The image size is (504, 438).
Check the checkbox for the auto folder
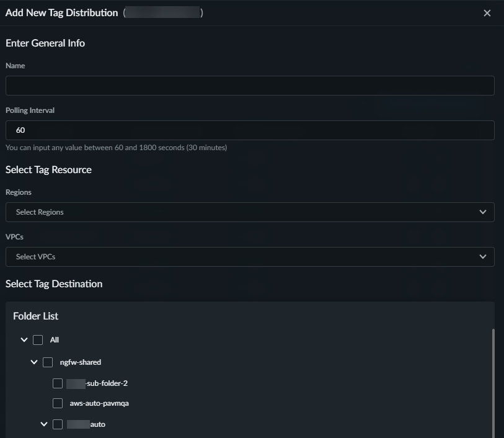[x=58, y=424]
